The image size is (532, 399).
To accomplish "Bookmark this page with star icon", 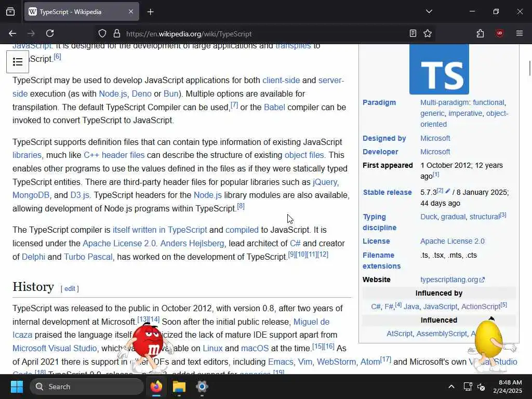I will point(428,34).
